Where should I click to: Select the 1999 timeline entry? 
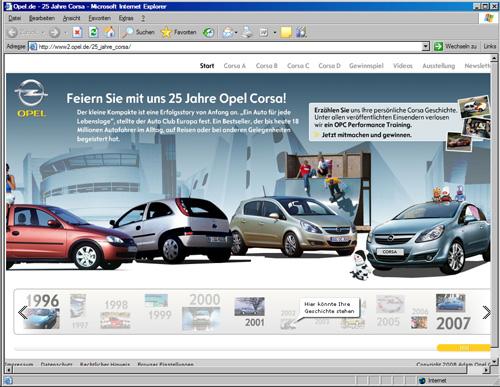pos(157,307)
